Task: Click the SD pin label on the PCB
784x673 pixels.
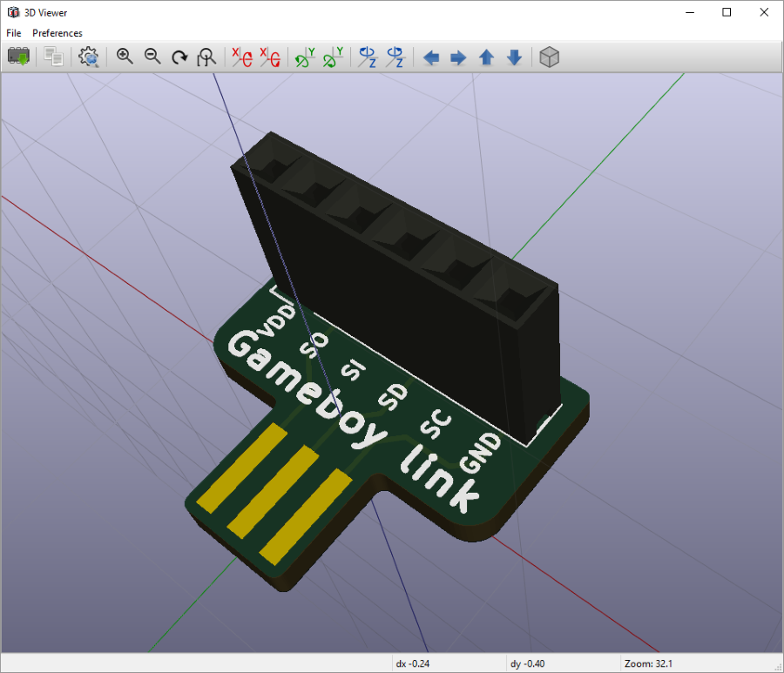Action: [x=393, y=397]
